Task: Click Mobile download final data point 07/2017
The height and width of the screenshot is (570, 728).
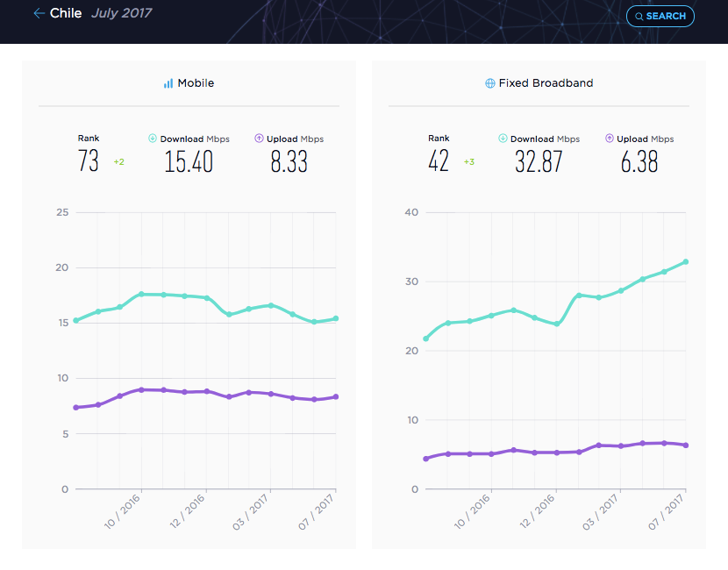Action: (336, 318)
